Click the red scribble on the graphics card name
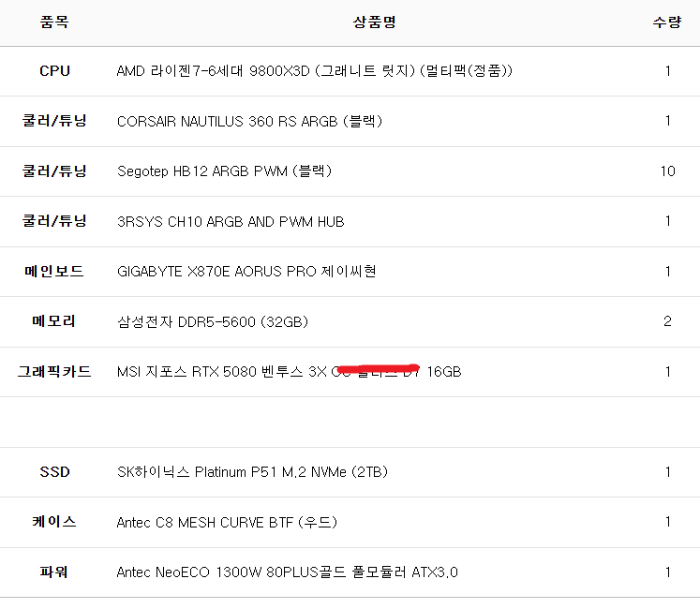Image resolution: width=700 pixels, height=609 pixels. (377, 365)
